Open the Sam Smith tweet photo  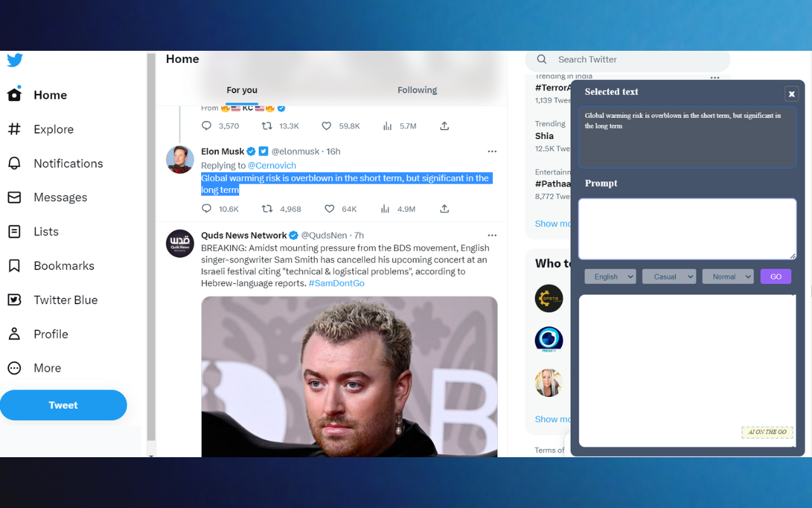pyautogui.click(x=350, y=377)
